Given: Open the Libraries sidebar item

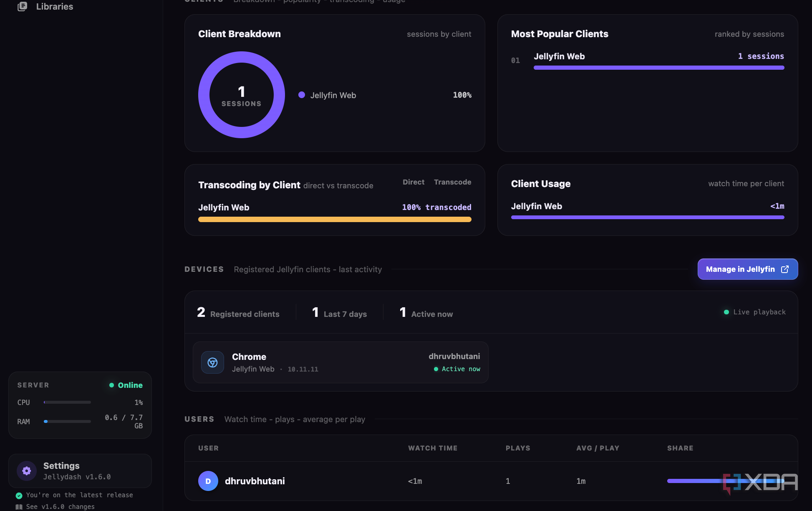Looking at the screenshot, I should click(46, 6).
